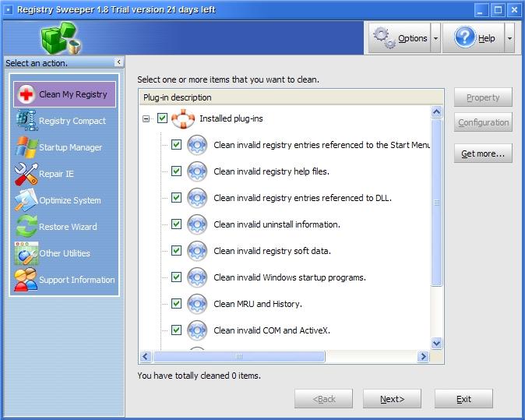
Task: Select 'Clean MRU and History.' row text
Action: point(258,303)
